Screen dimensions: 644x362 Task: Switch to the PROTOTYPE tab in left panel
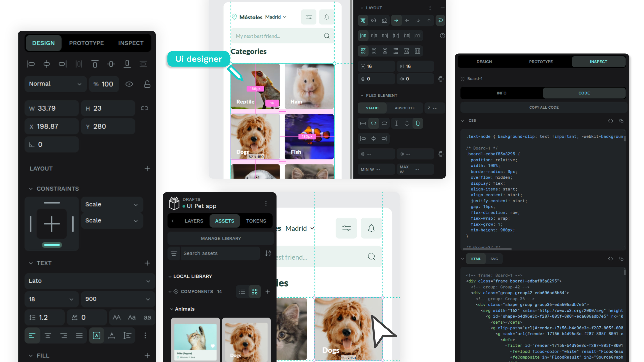pyautogui.click(x=86, y=43)
